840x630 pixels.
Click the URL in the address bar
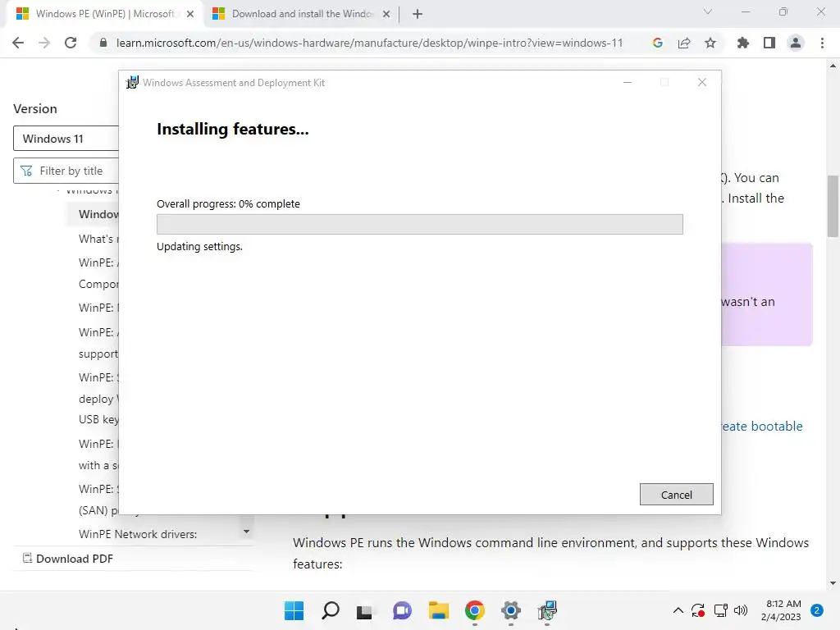point(370,43)
